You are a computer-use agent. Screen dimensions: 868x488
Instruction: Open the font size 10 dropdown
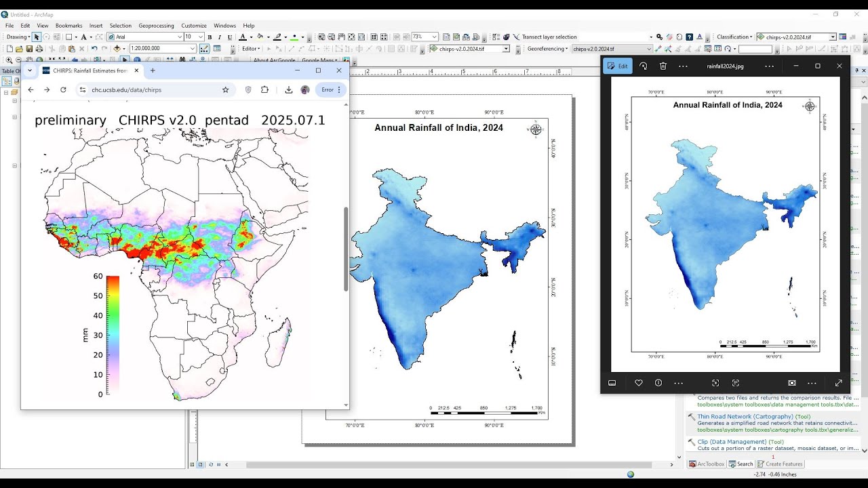pyautogui.click(x=201, y=37)
